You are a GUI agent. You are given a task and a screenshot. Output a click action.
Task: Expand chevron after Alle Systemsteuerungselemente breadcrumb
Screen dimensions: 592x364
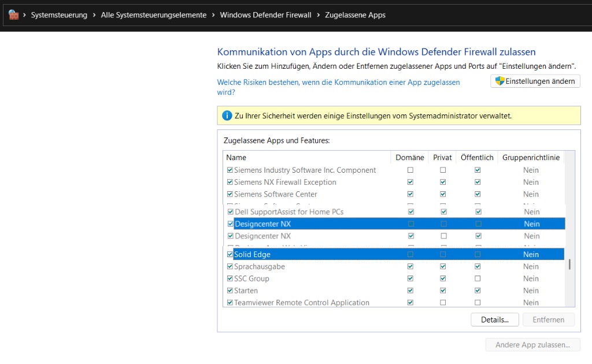pyautogui.click(x=213, y=15)
